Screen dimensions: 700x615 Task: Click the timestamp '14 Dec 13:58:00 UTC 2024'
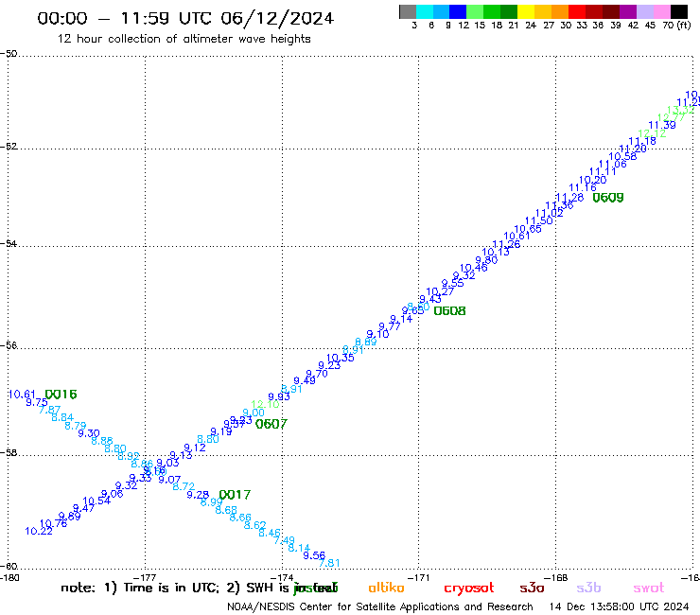[x=620, y=607]
